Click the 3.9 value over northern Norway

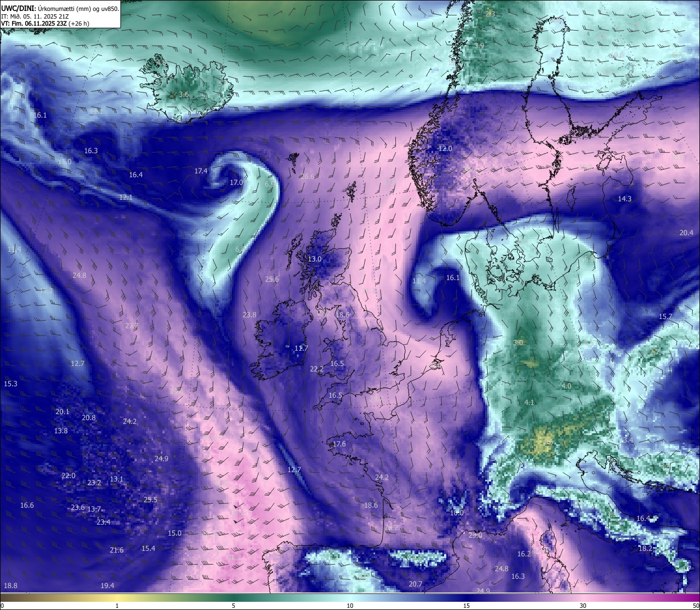(479, 46)
